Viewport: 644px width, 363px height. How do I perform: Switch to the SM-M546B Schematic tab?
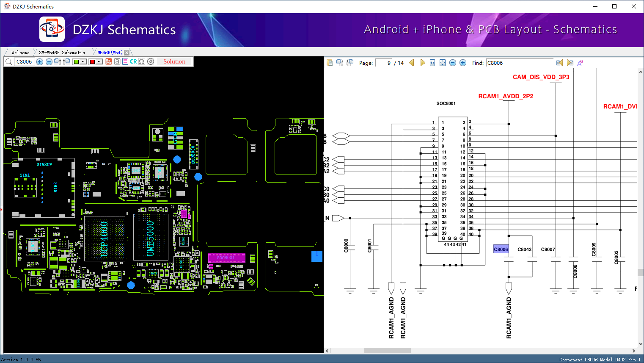[62, 53]
